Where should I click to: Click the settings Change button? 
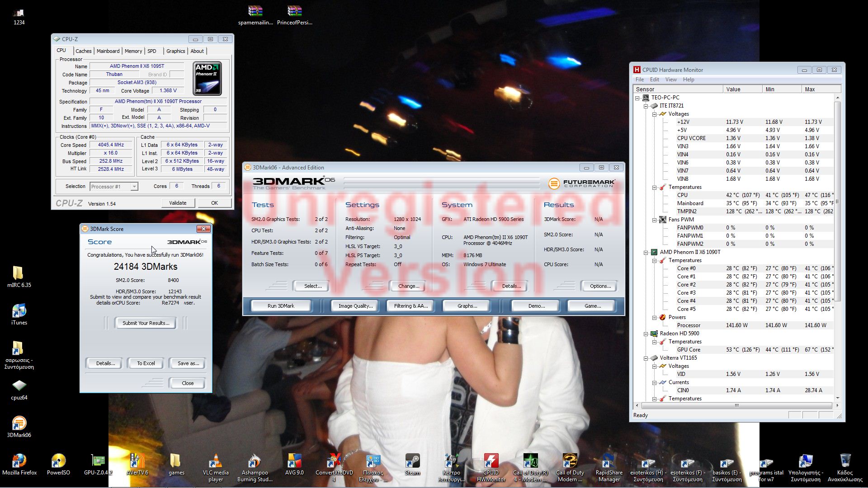pos(409,286)
